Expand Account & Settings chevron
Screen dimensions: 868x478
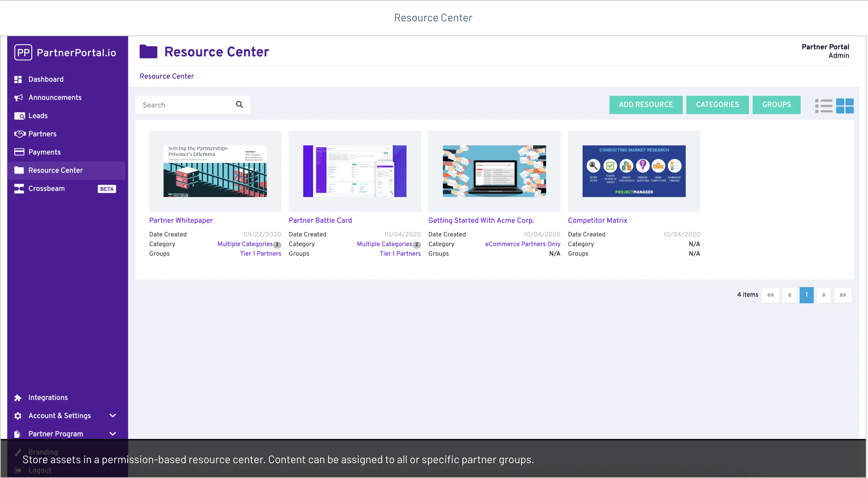[x=113, y=416]
